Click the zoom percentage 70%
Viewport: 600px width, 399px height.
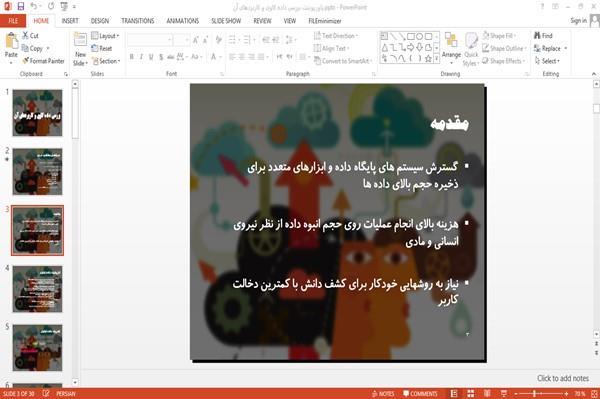580,394
